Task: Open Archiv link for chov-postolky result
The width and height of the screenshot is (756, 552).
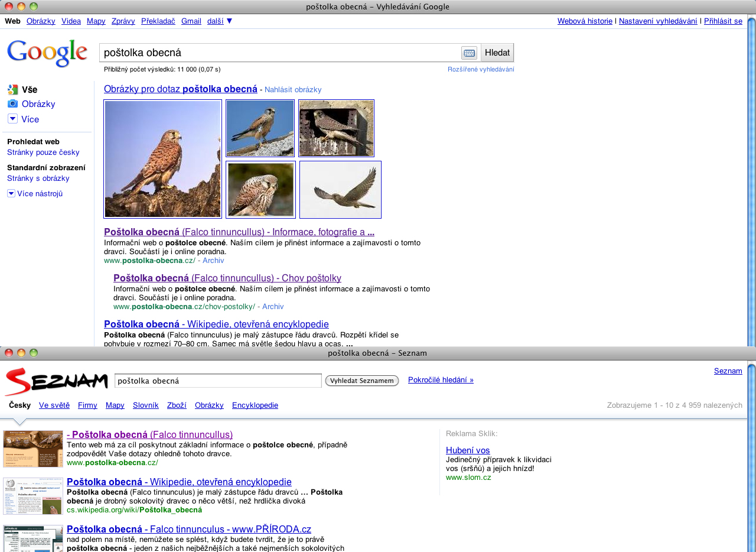Action: click(273, 306)
